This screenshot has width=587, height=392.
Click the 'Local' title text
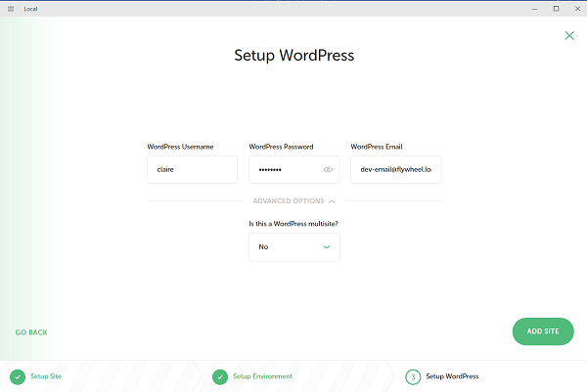pyautogui.click(x=30, y=9)
